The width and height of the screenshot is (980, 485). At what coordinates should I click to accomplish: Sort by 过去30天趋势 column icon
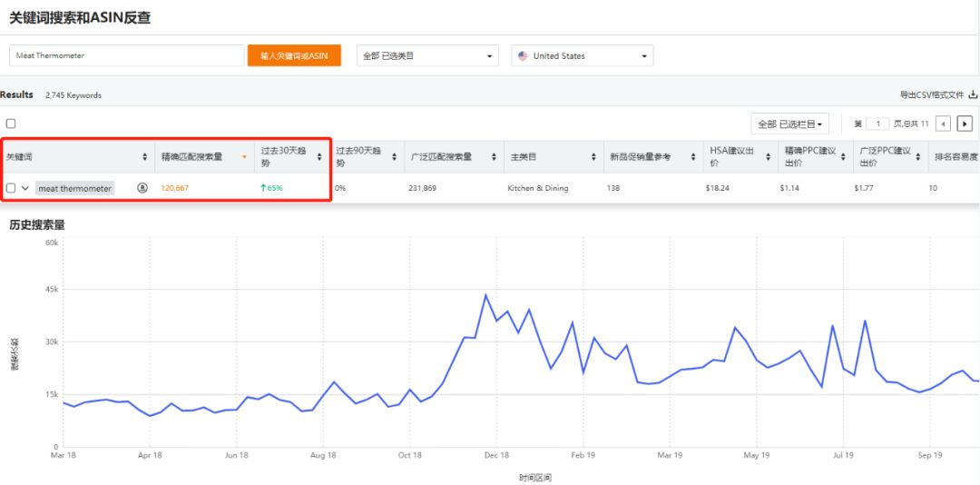(x=319, y=157)
